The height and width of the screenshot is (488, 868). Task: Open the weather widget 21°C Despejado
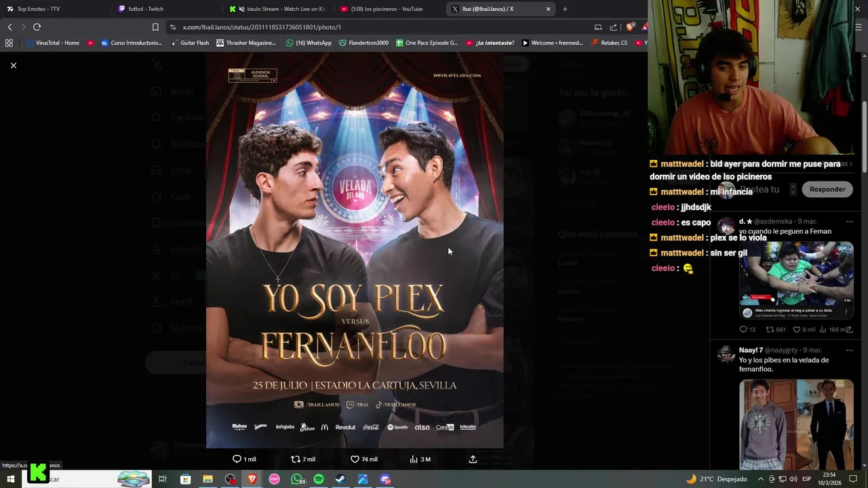716,479
